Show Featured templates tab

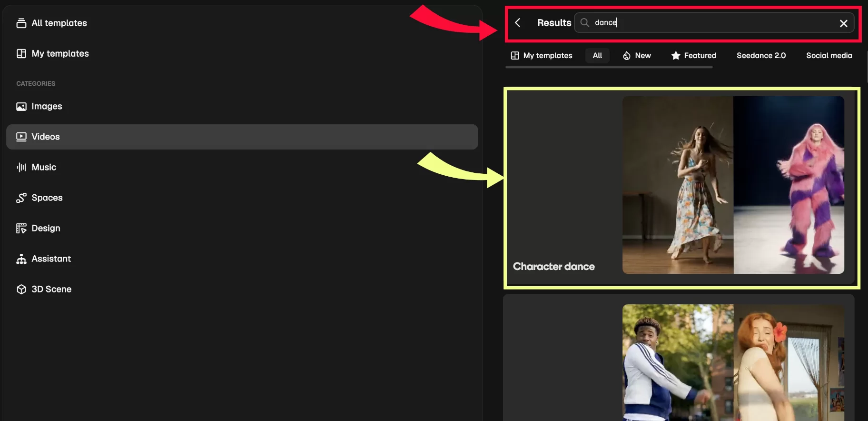[693, 56]
